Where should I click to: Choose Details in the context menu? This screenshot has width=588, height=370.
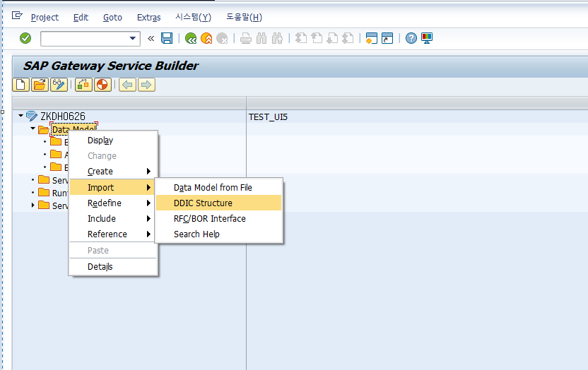pos(113,267)
